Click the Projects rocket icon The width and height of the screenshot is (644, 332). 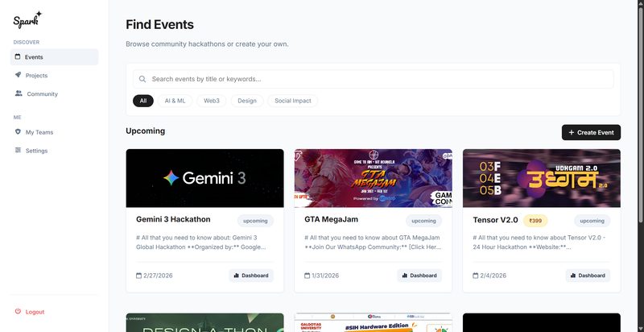pos(18,75)
